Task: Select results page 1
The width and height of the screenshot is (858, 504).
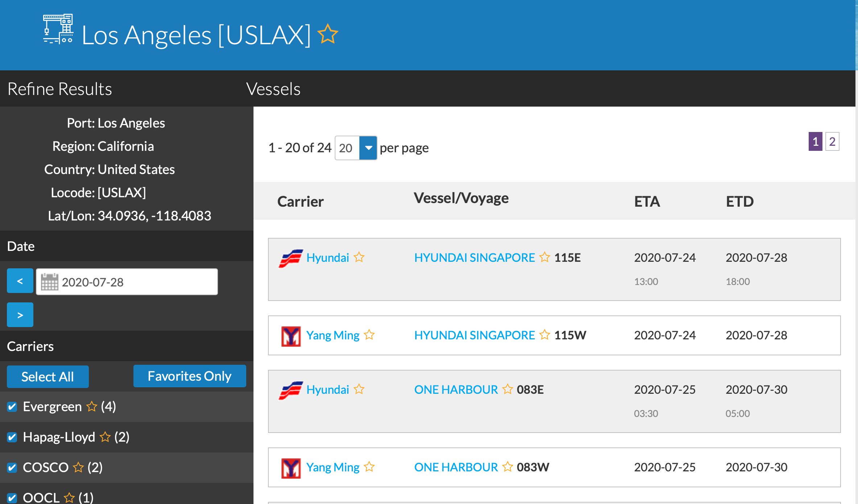Action: coord(815,141)
